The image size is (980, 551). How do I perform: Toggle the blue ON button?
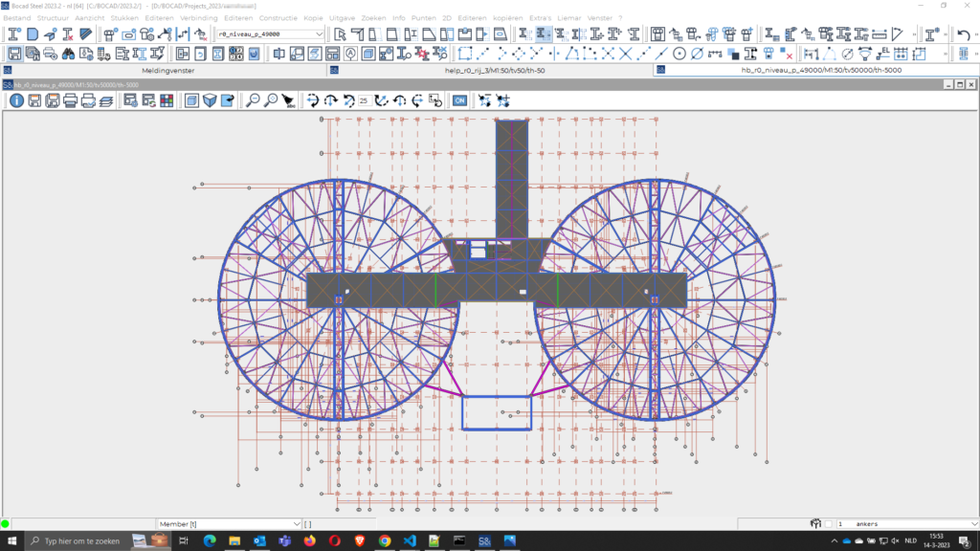[x=459, y=100]
